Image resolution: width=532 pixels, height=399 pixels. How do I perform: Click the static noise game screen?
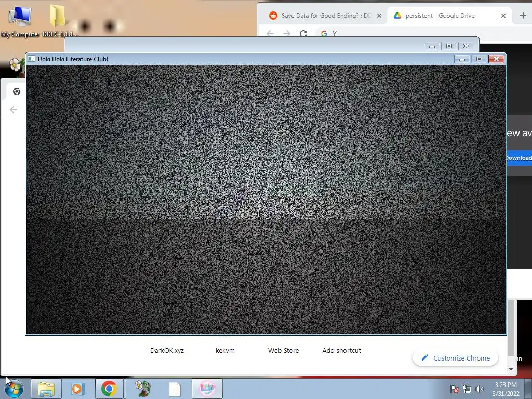point(266,199)
